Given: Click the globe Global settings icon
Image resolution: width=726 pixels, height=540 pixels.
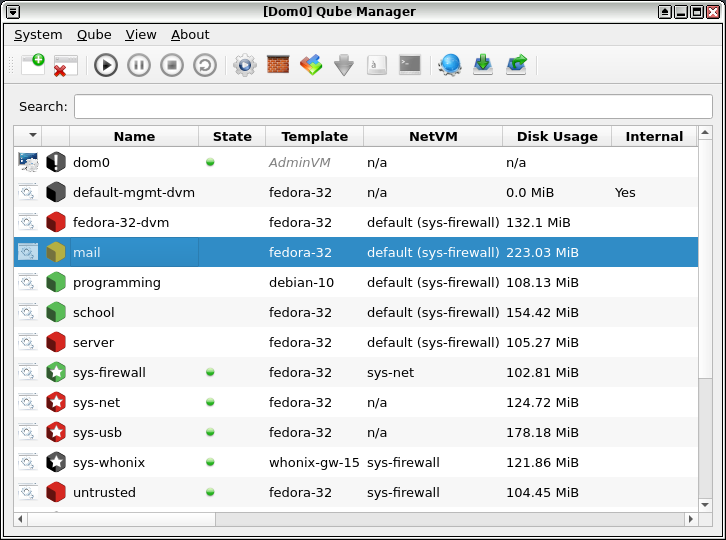Looking at the screenshot, I should pos(450,66).
